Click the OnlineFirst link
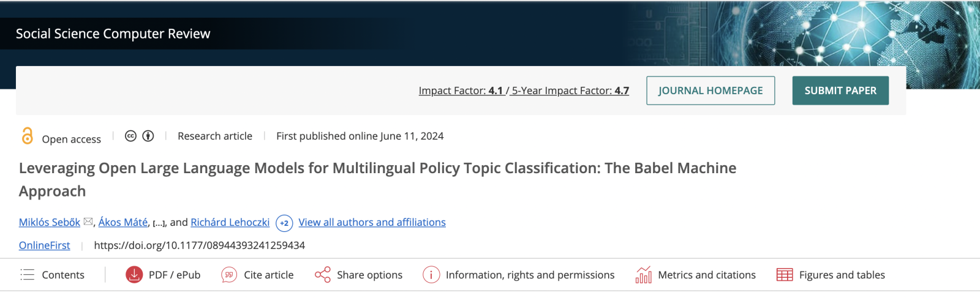980x298 pixels. 45,245
